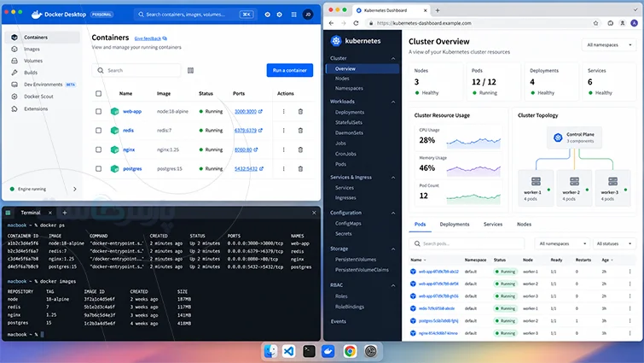Select Overview in Kubernetes sidebar
Screen dimensions: 644x363
362,68
